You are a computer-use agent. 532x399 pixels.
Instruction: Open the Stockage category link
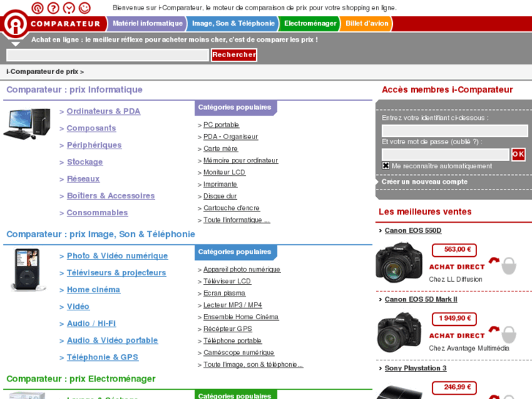tap(85, 162)
